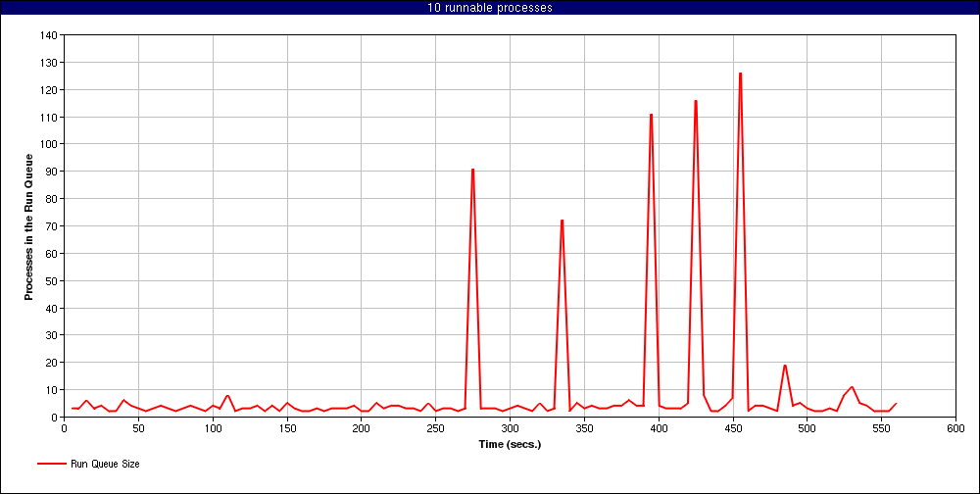Click the 'Time (secs.)' axis label
The height and width of the screenshot is (494, 980).
tap(510, 445)
